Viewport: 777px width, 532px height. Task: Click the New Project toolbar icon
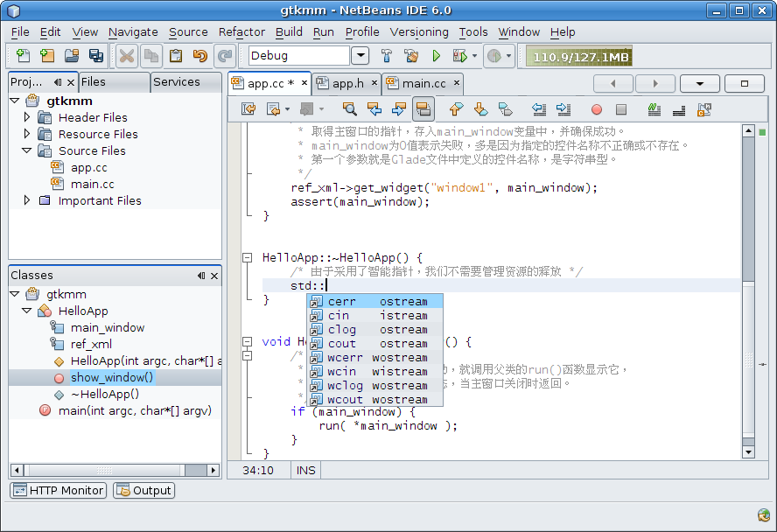pos(47,55)
